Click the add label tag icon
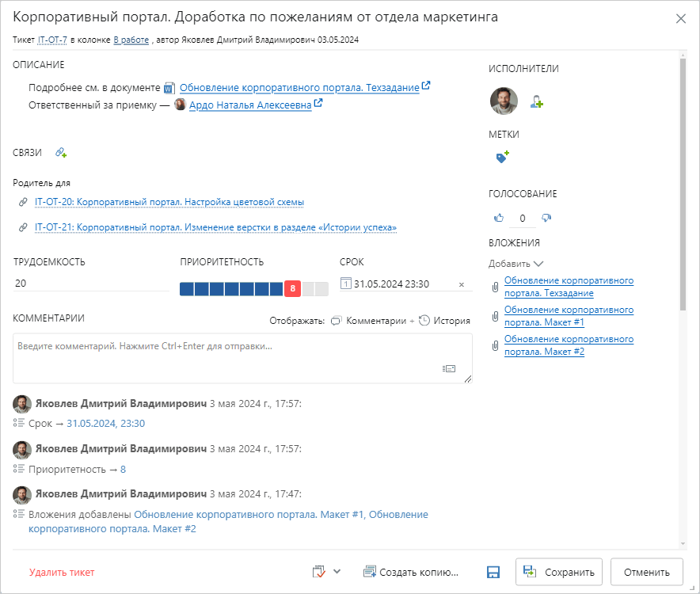700x594 pixels. (x=501, y=158)
